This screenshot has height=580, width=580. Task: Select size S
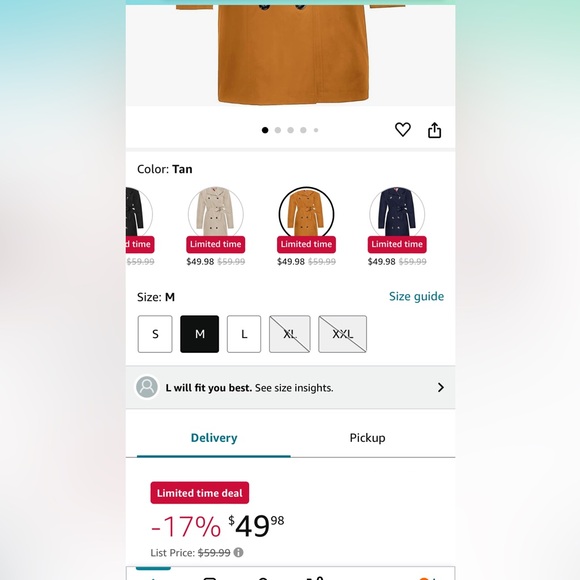(x=155, y=334)
